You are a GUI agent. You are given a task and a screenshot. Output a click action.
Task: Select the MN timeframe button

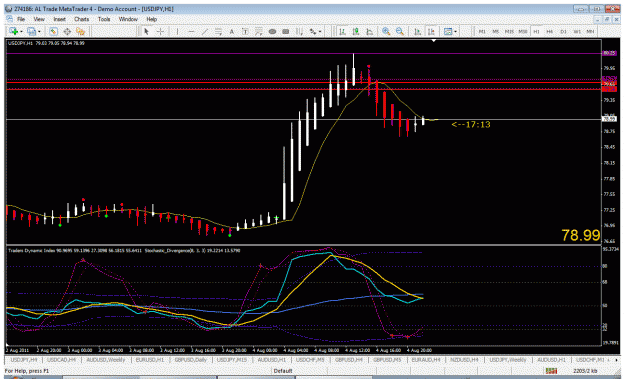[590, 31]
